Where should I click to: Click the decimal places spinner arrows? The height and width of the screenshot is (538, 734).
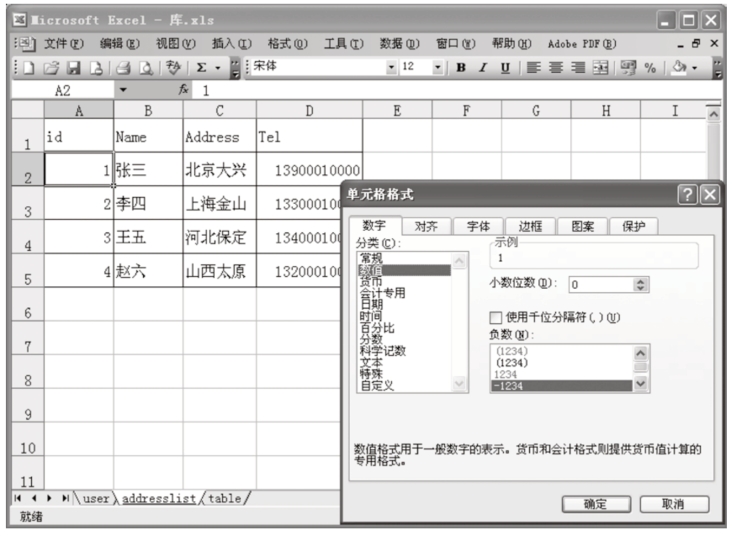point(640,285)
